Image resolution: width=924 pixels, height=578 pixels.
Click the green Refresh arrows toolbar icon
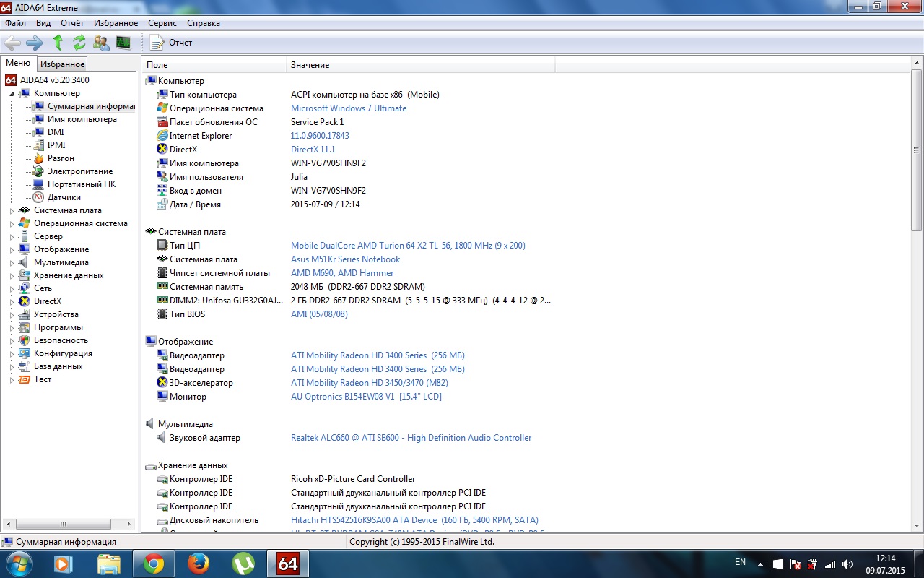[x=79, y=43]
